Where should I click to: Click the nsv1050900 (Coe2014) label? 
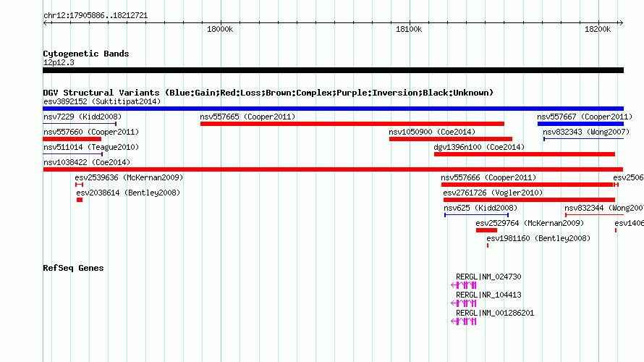tap(432, 132)
